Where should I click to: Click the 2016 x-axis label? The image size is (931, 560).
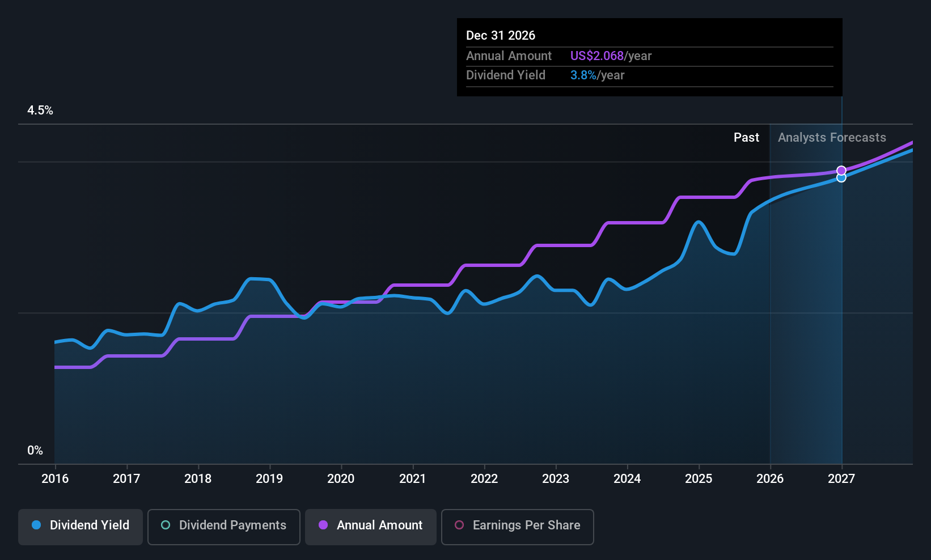(x=55, y=479)
